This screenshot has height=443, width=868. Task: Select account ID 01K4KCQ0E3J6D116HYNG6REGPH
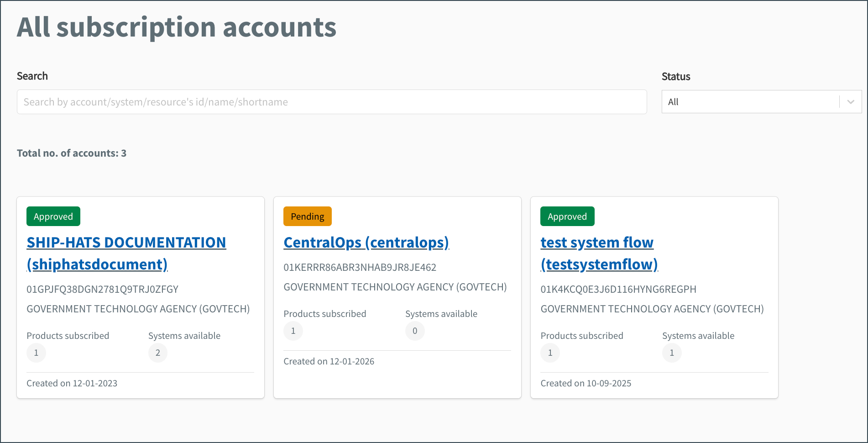[x=618, y=289]
